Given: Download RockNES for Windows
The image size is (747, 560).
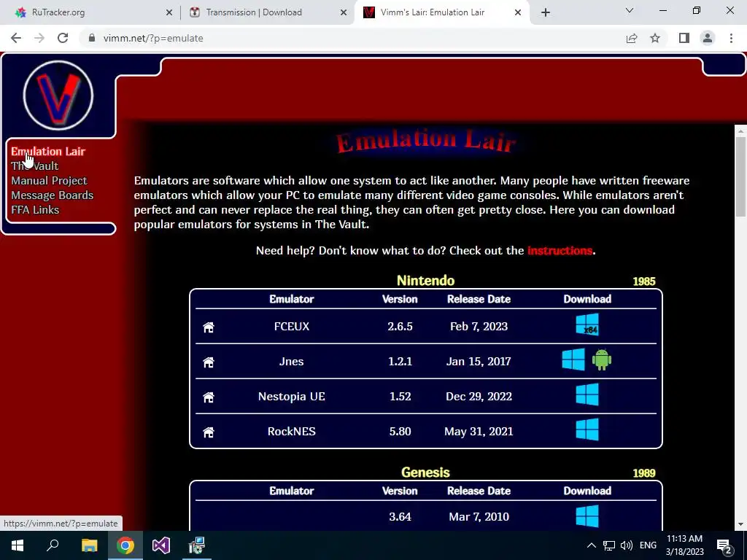Looking at the screenshot, I should point(587,429).
